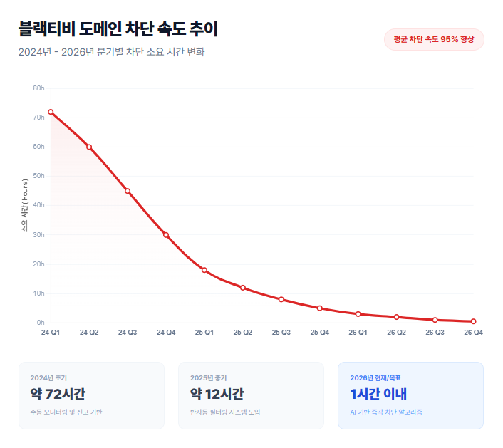Open the '2024년 초기 약 72시간' card
Screen dimensions: 503x448
pos(91,395)
